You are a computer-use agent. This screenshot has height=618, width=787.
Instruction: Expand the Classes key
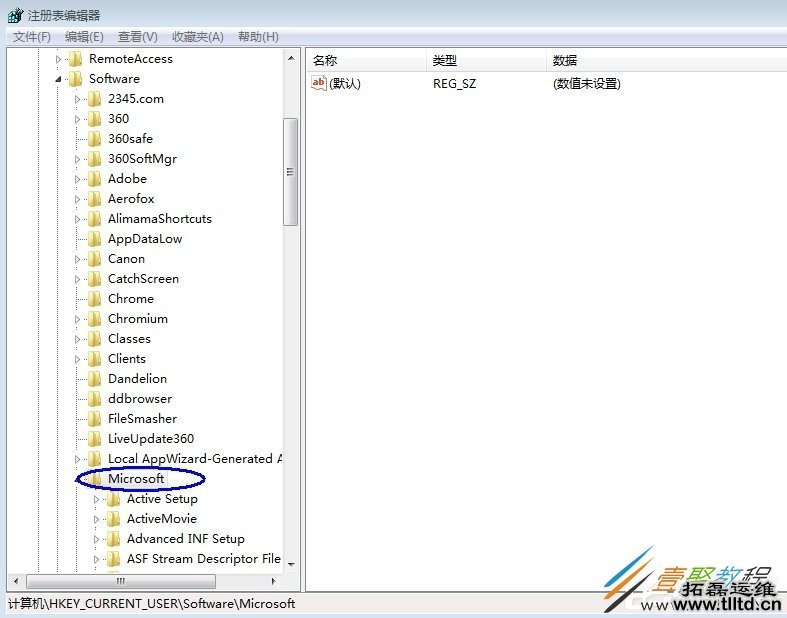[77, 339]
